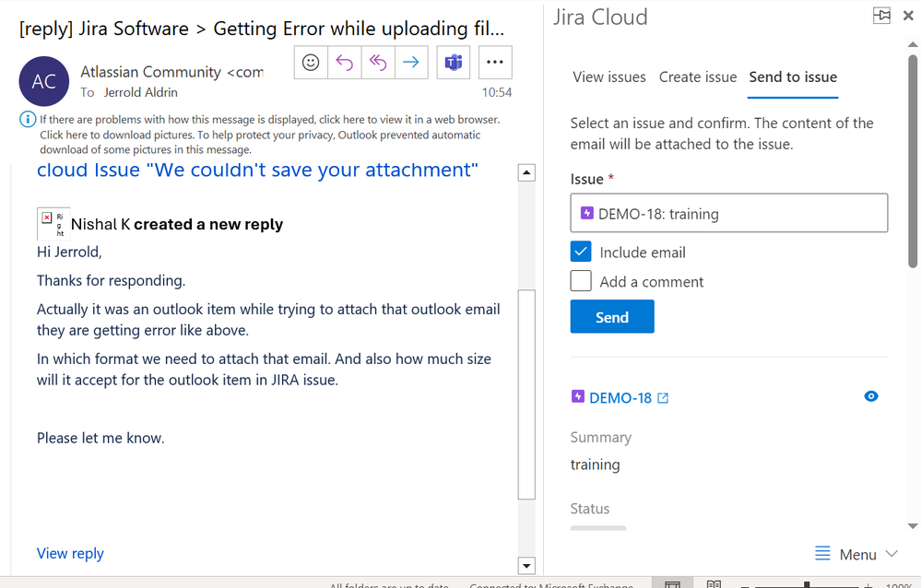Toggle watch eye icon for DEMO-18
This screenshot has height=588, width=921.
[x=871, y=396]
